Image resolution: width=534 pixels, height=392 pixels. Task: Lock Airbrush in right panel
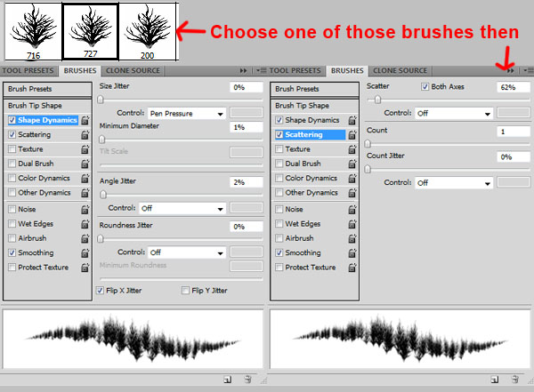click(x=352, y=238)
